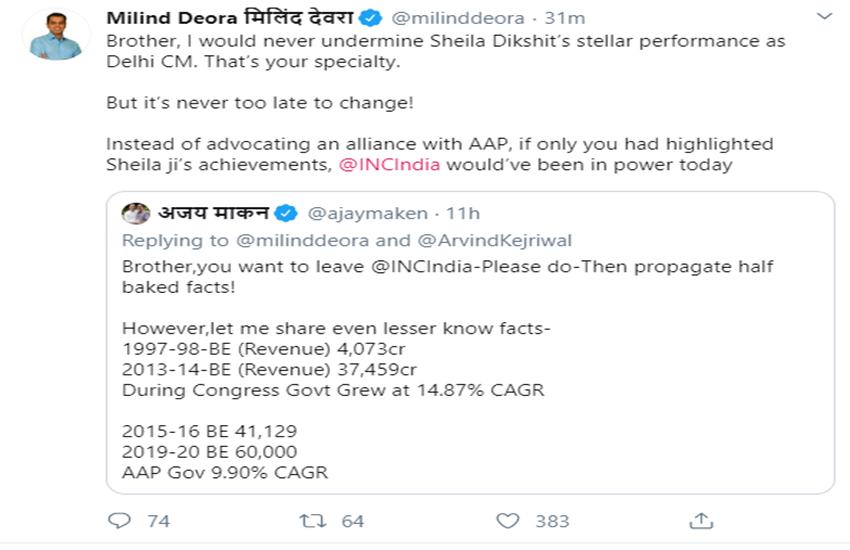This screenshot has height=550, width=850.
Task: Open Ajay Maken's small avatar
Action: 136,213
